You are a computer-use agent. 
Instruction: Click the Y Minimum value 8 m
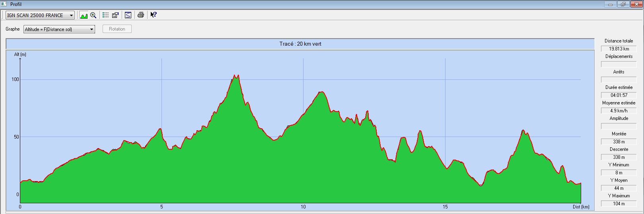pyautogui.click(x=619, y=173)
